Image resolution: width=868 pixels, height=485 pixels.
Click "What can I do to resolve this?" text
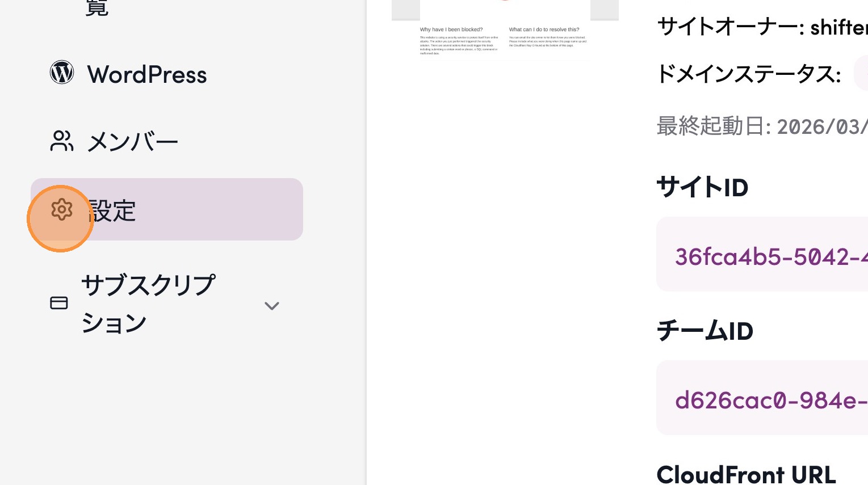(x=544, y=29)
